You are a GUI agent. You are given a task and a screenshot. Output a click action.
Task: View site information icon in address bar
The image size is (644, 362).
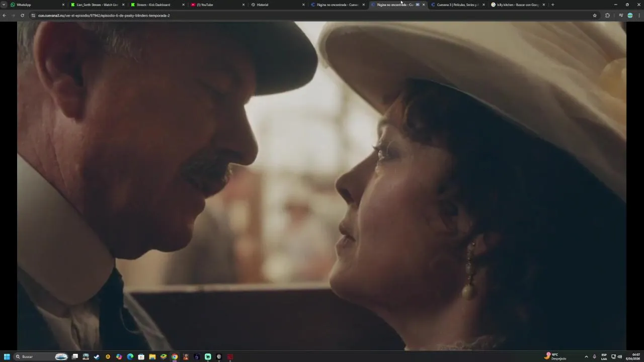tap(33, 16)
